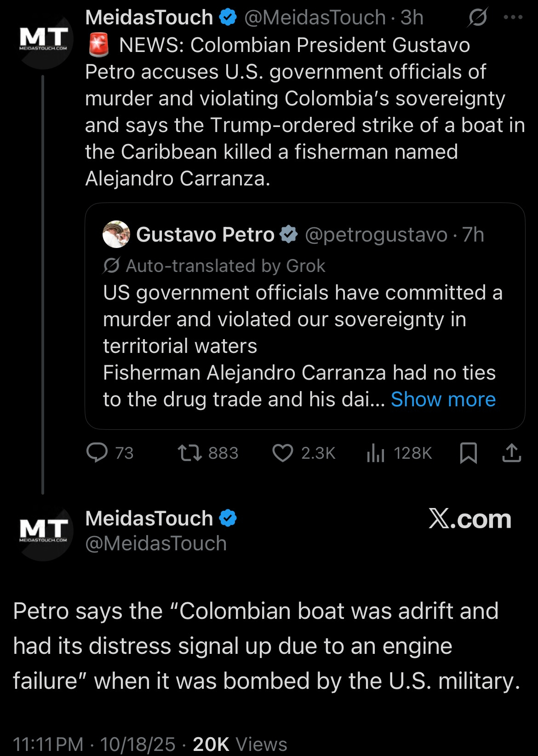Open Gustavo Petro's small profile avatar
This screenshot has width=538, height=756.
coord(116,234)
